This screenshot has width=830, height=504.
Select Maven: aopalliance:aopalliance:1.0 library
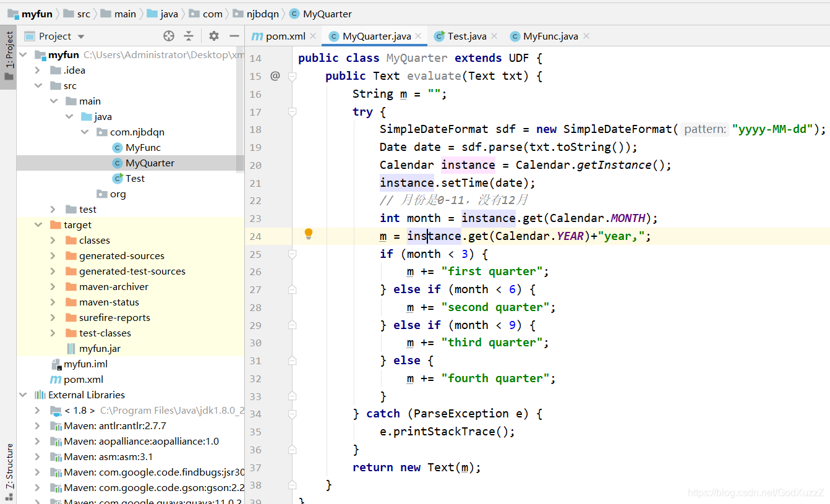pyautogui.click(x=135, y=441)
